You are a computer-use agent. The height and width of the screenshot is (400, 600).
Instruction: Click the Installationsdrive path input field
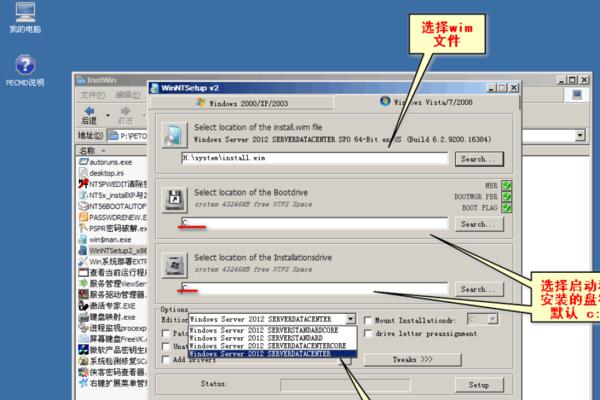click(315, 288)
